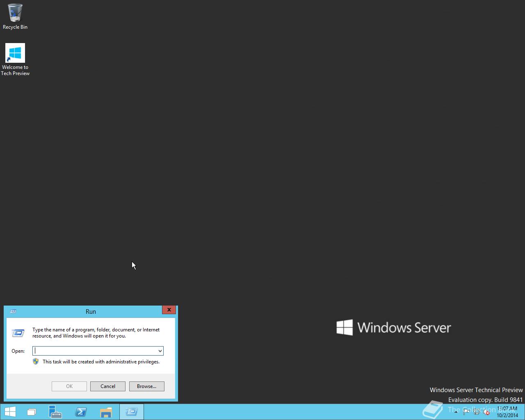The height and width of the screenshot is (420, 525).
Task: Click Browse... in the Run dialog
Action: (x=147, y=386)
